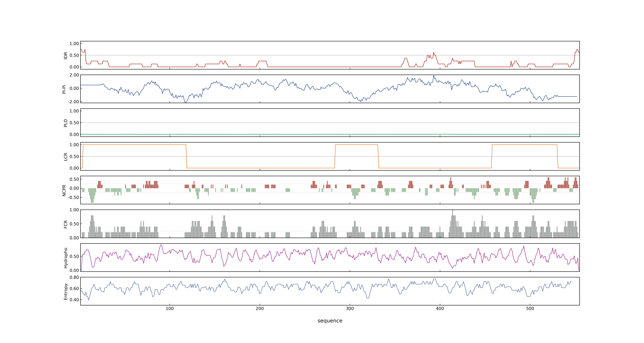The width and height of the screenshot is (644, 343).
Task: Select the 0.00 tick on Pi-Pi axis
Action: 74,88
